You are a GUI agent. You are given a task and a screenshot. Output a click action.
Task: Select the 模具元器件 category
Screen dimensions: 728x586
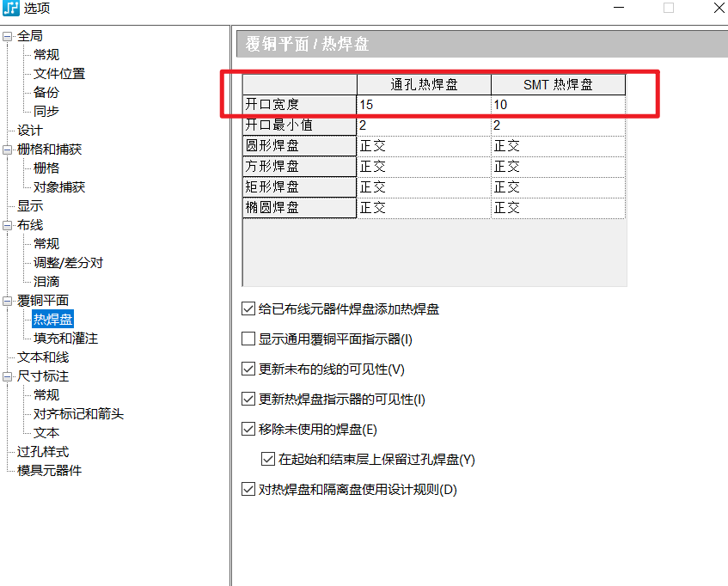49,471
